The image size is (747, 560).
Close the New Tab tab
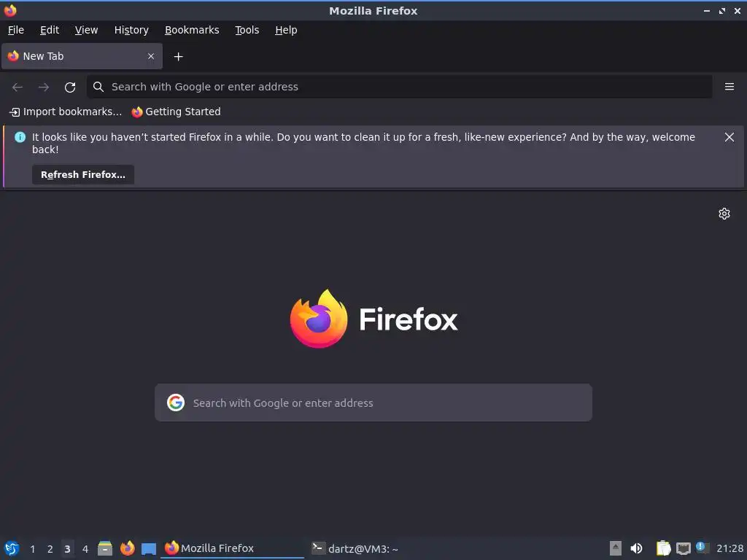pos(151,56)
